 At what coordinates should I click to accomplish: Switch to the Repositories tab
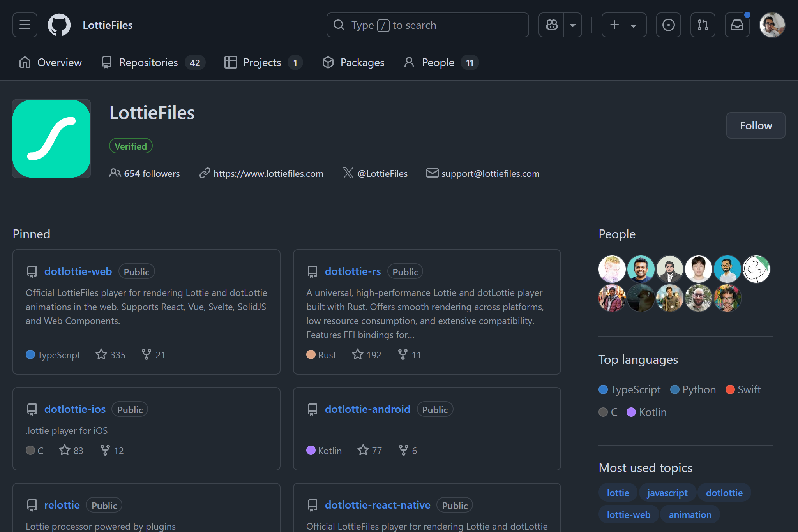(148, 62)
